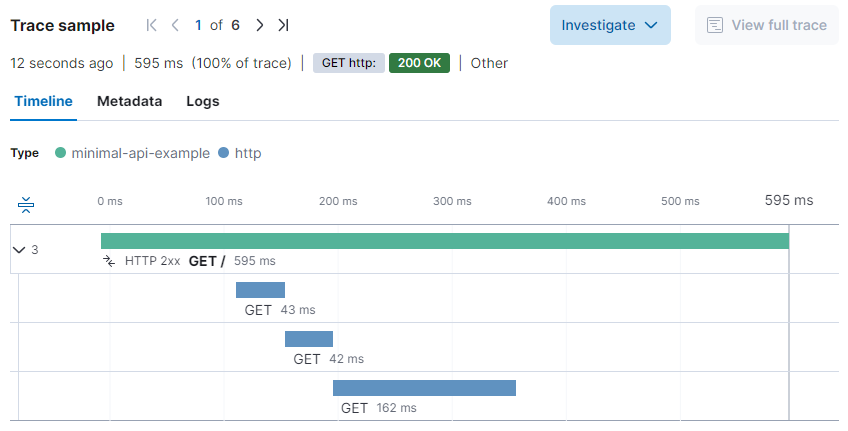
Task: Go to first trace sample
Action: (152, 25)
